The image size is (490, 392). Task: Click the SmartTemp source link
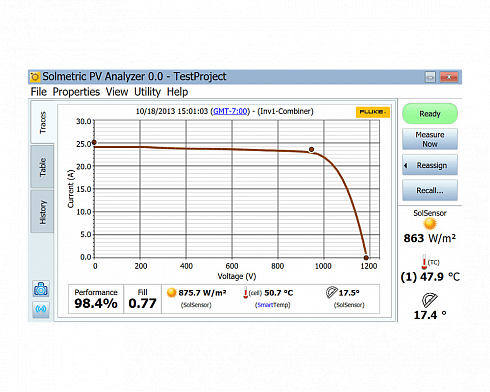(273, 305)
